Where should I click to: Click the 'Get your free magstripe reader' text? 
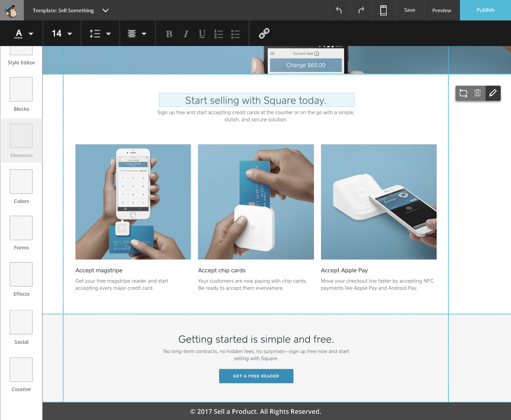(122, 284)
